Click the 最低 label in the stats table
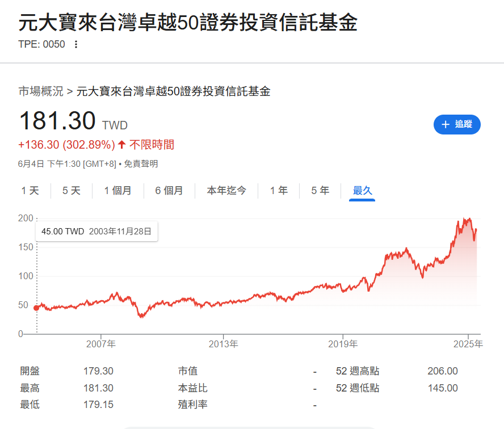This screenshot has width=504, height=429. click(30, 405)
